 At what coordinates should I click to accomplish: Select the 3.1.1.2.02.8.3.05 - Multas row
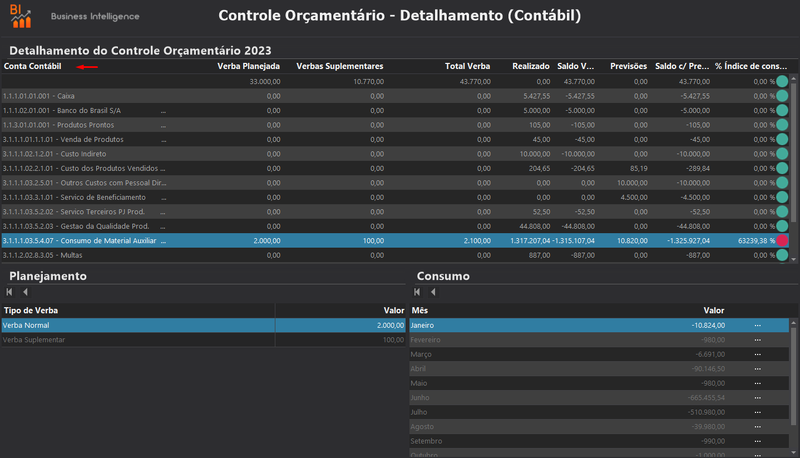(x=395, y=255)
